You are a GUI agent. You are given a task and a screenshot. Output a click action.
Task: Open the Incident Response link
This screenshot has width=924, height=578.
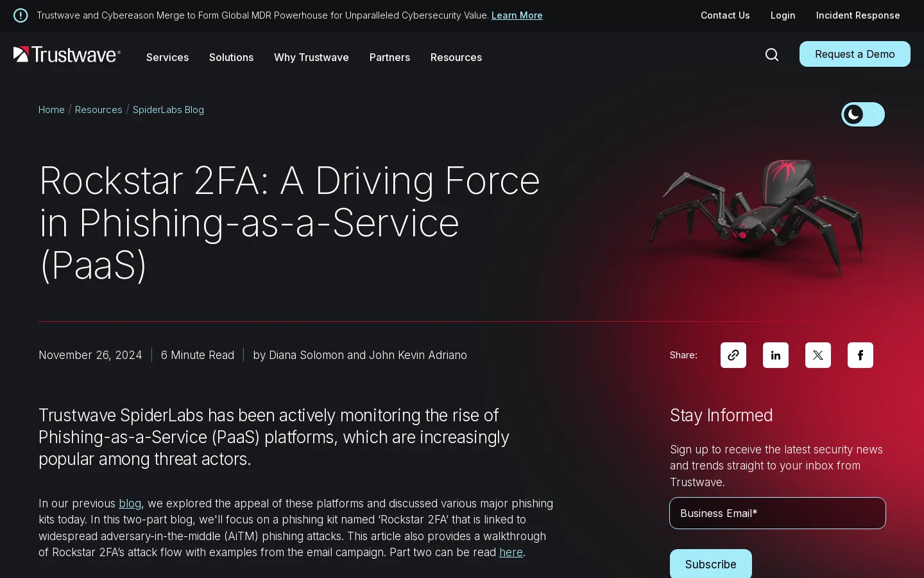(858, 15)
